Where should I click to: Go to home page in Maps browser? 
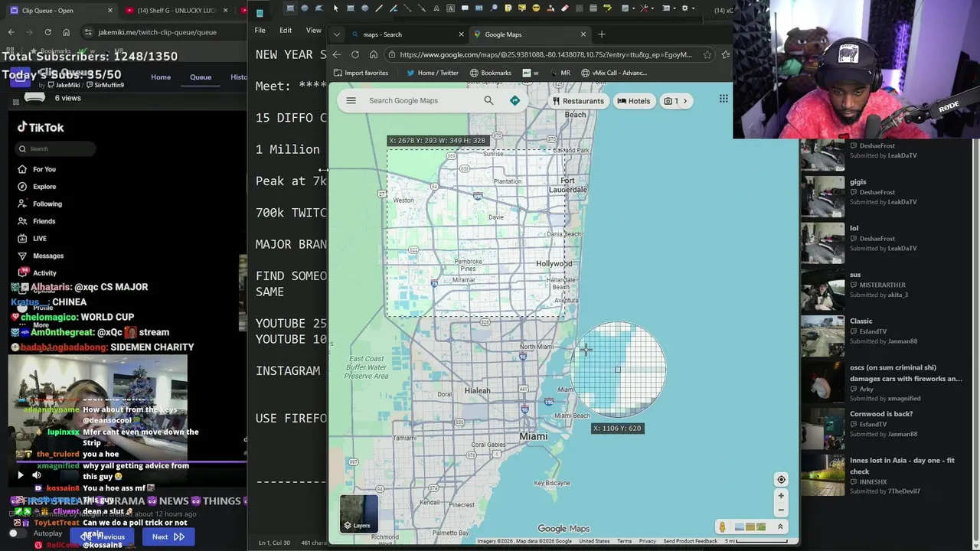pos(374,54)
